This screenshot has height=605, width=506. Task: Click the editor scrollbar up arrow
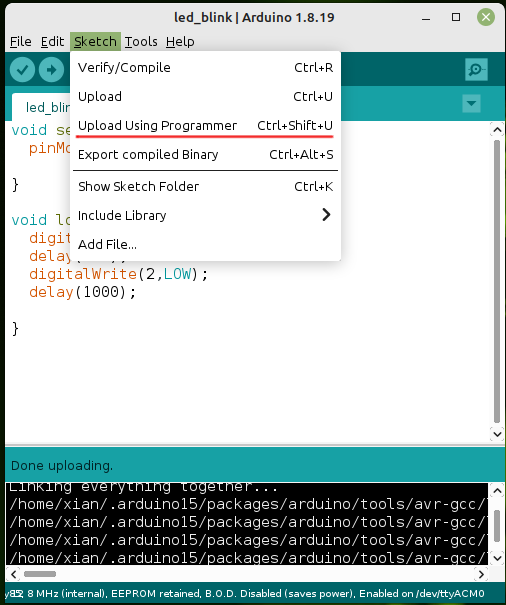point(497,130)
